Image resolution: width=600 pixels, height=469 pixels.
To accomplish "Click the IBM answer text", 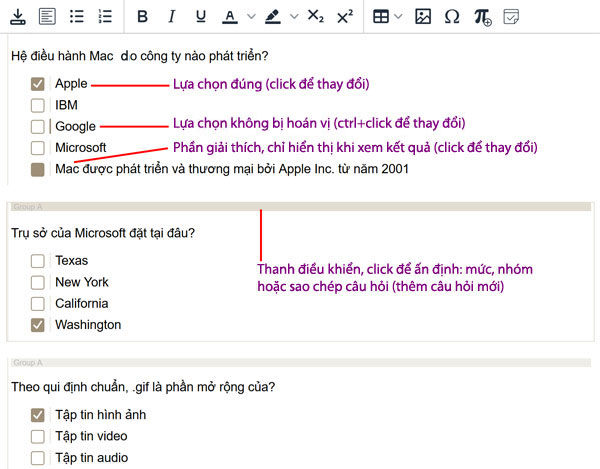I will coord(66,105).
